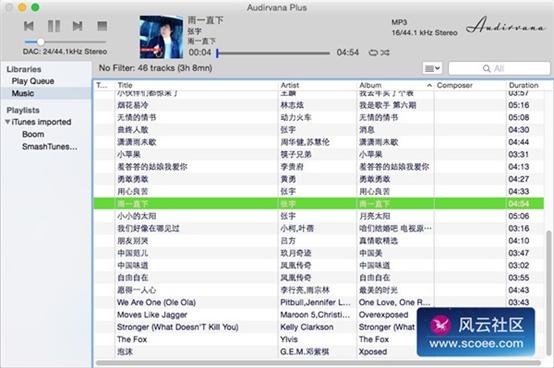Sort by Duration column header
This screenshot has height=368, width=554.
click(x=524, y=85)
